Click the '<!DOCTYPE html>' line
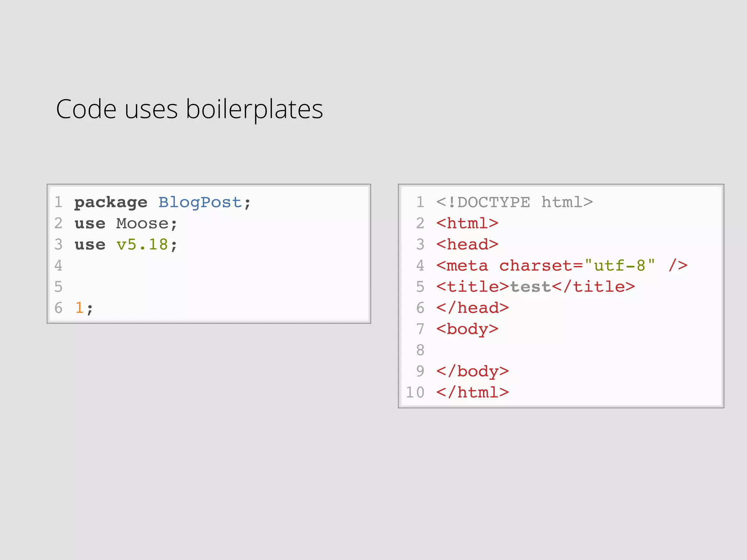This screenshot has height=560, width=747. [x=514, y=202]
